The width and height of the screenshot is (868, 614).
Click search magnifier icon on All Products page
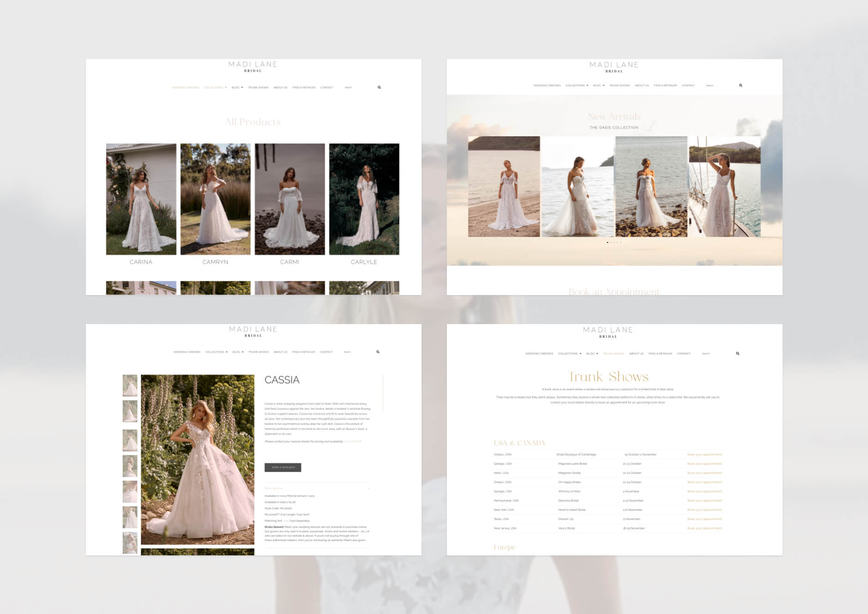point(379,87)
